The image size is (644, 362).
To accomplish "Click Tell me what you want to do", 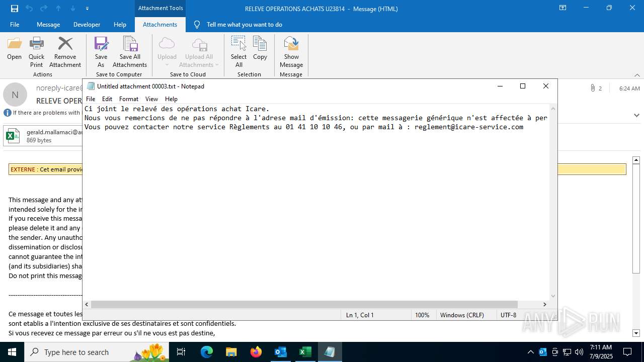I will 244,24.
